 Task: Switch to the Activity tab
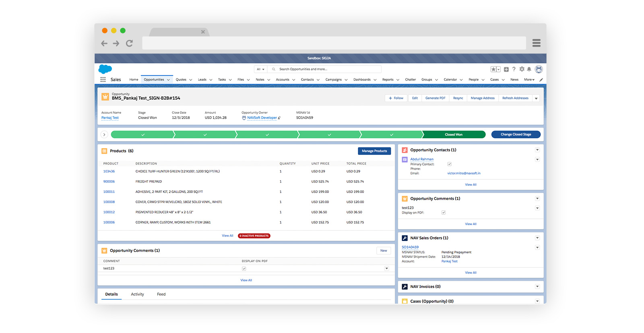coord(137,294)
